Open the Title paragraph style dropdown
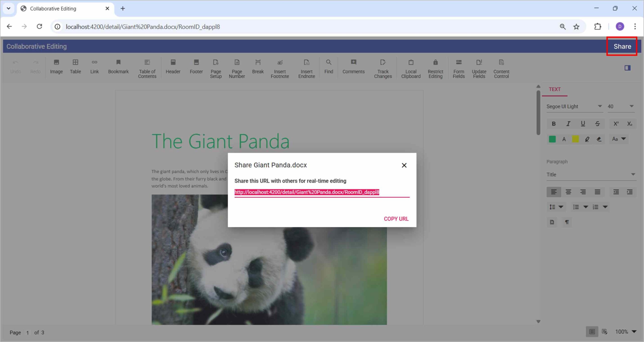Screen dimensions: 644x342 pyautogui.click(x=633, y=175)
